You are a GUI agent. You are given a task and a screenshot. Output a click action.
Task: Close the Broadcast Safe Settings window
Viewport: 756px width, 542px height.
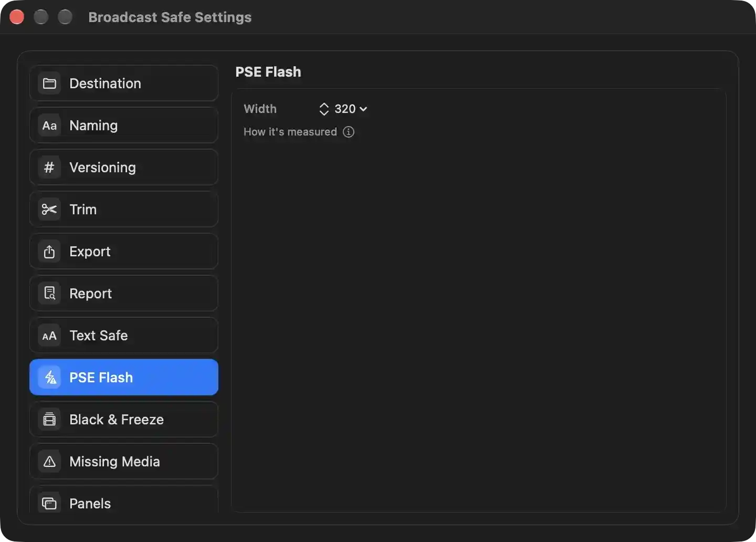[x=17, y=17]
